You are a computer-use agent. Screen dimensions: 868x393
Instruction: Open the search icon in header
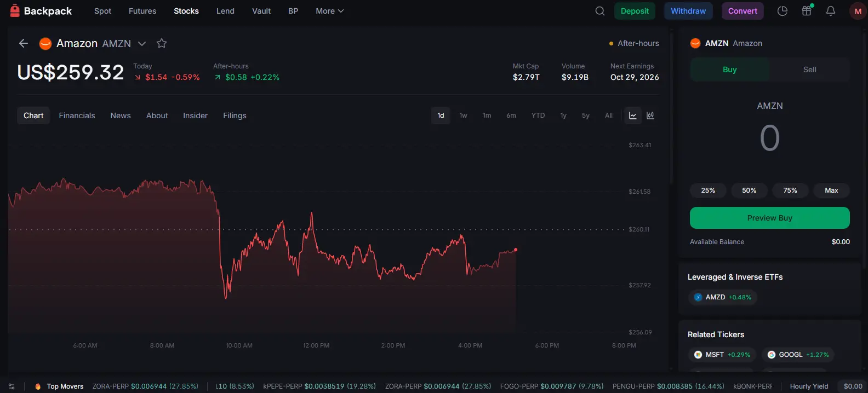tap(600, 11)
